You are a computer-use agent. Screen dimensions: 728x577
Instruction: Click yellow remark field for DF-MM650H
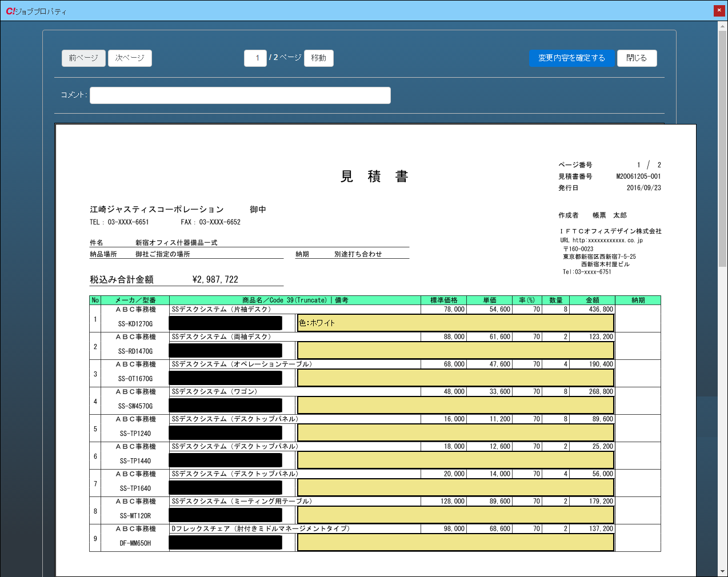tap(455, 542)
